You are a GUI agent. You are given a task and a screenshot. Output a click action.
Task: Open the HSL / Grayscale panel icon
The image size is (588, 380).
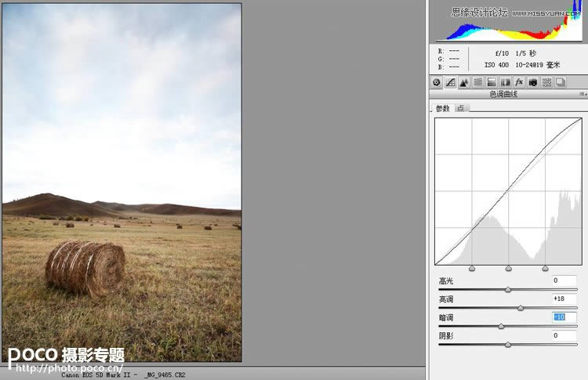click(477, 82)
